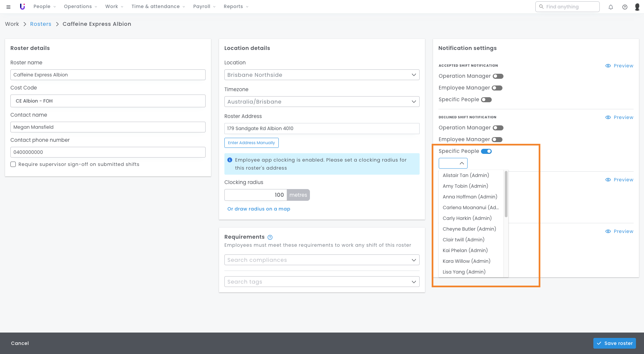Screen dimensions: 644x354
Task: Select Anna Hoffman (Admin) from list
Action: pos(470,197)
